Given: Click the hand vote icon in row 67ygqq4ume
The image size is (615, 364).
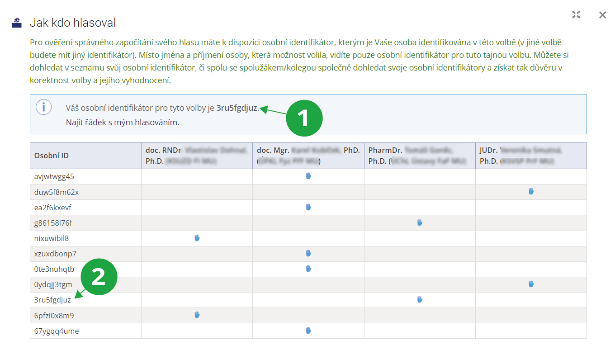Looking at the screenshot, I should (x=308, y=330).
